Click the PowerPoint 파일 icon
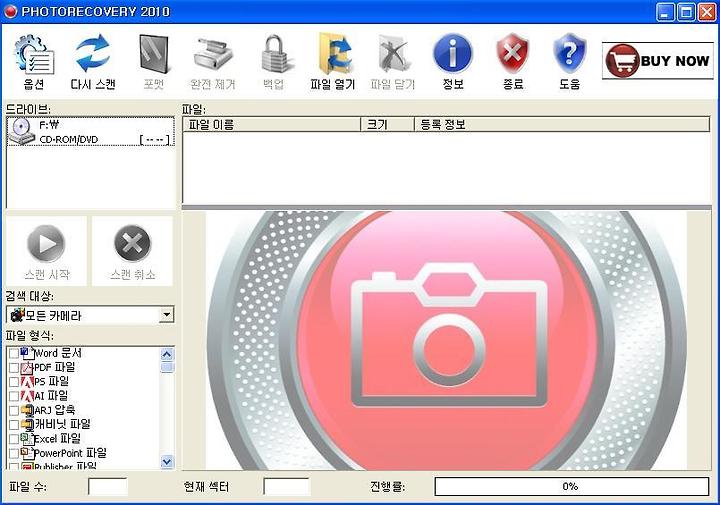Viewport: 720px width, 505px height. pyautogui.click(x=28, y=454)
